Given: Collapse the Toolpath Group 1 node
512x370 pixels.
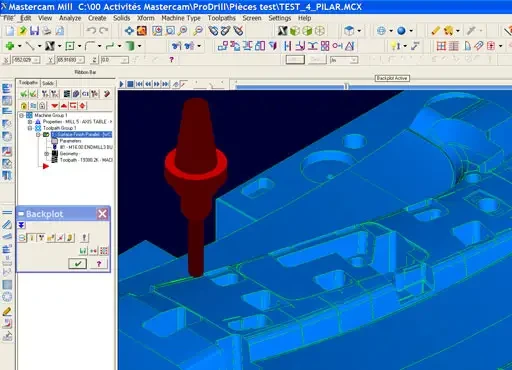Looking at the screenshot, I should click(x=30, y=128).
